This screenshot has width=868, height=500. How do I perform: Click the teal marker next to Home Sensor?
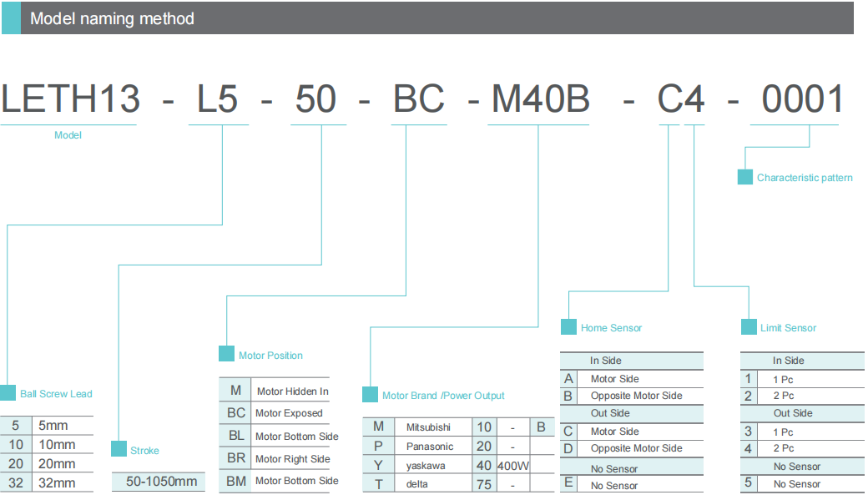coord(568,327)
